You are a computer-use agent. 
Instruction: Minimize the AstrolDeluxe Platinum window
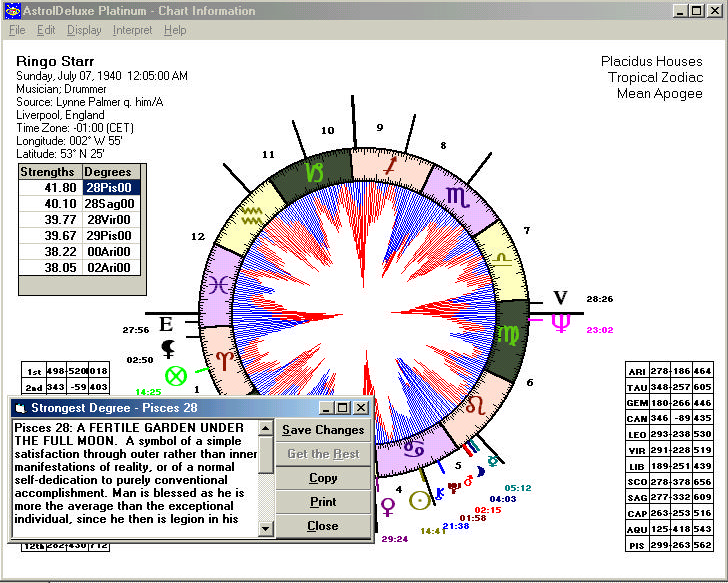click(680, 11)
